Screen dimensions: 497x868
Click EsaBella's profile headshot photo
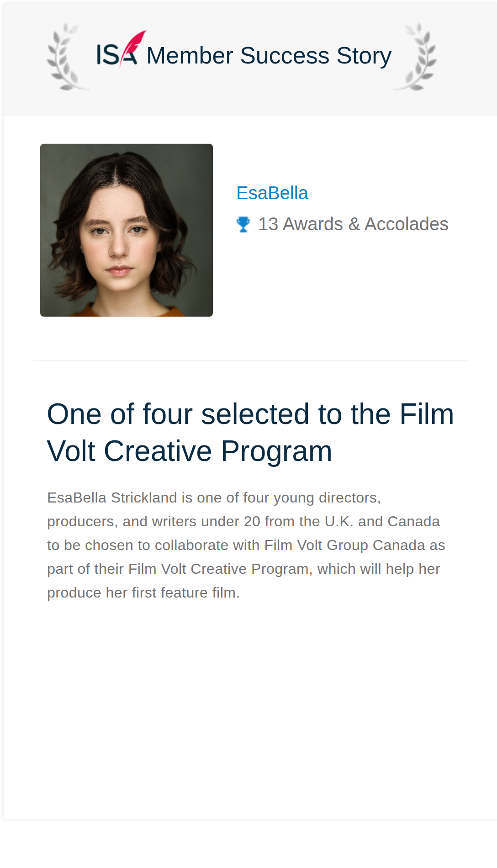(127, 230)
